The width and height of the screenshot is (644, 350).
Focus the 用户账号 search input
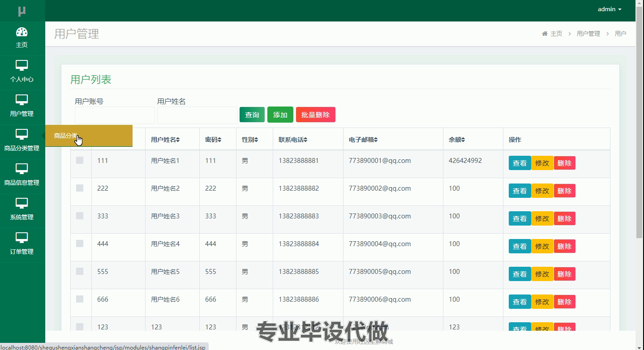point(115,115)
